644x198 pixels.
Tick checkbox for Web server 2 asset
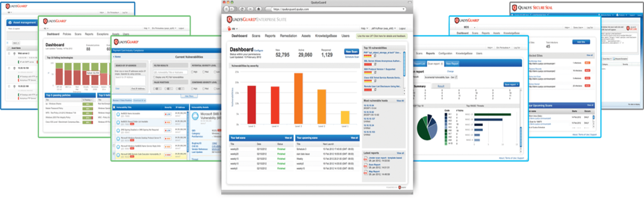(x=9, y=53)
